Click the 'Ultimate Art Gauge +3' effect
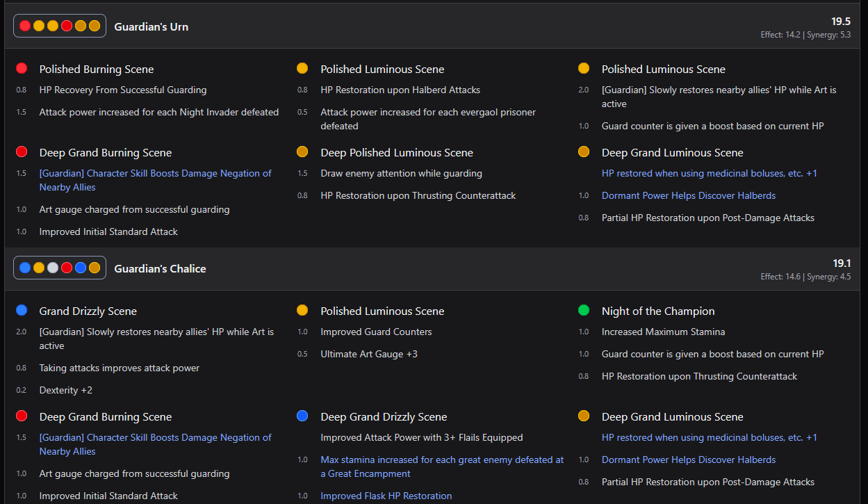Screen dimensions: 868x504 pos(369,354)
